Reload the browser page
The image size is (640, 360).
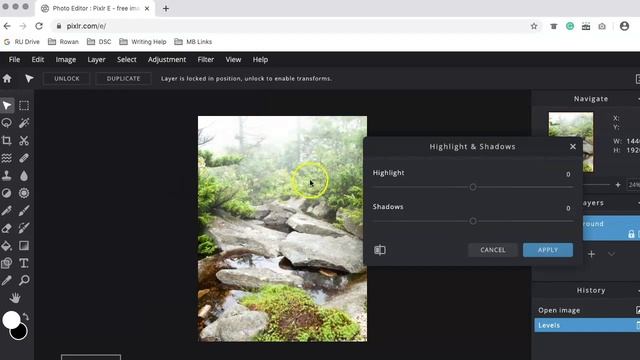(x=39, y=26)
